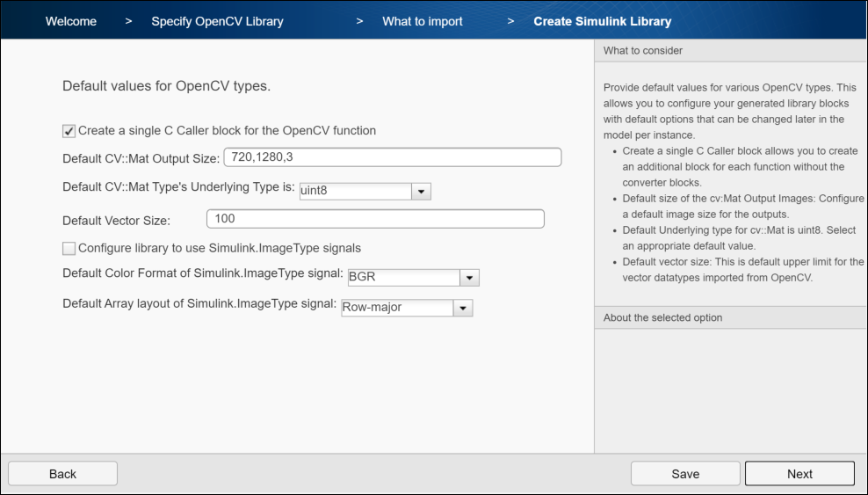
Task: Focus the Default Vector Size field
Action: pyautogui.click(x=375, y=219)
